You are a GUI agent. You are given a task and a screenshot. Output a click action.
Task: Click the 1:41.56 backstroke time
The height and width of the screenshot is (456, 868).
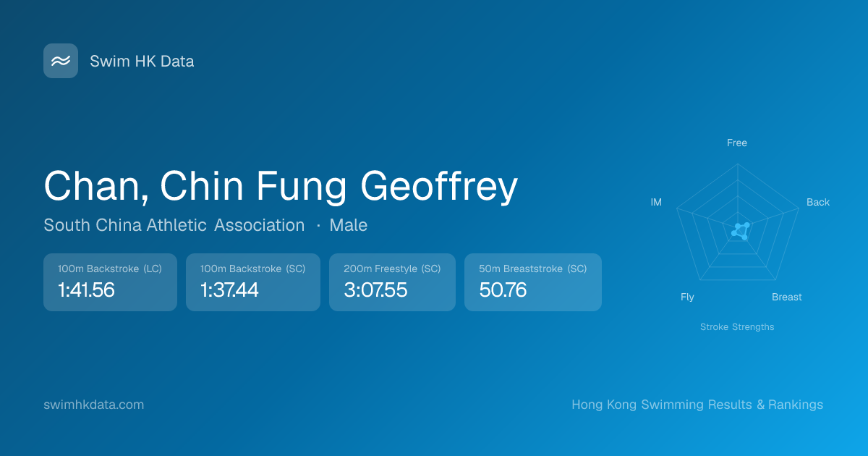pyautogui.click(x=86, y=290)
